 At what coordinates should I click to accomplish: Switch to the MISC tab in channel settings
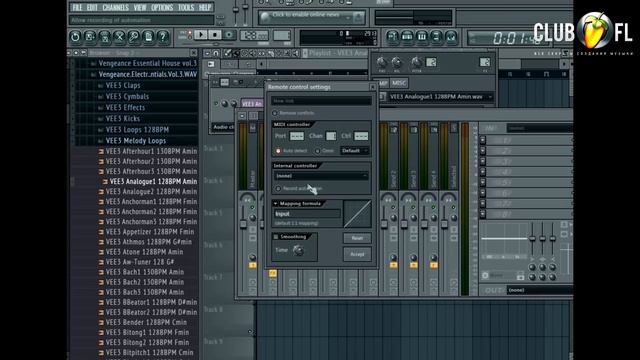click(x=399, y=83)
